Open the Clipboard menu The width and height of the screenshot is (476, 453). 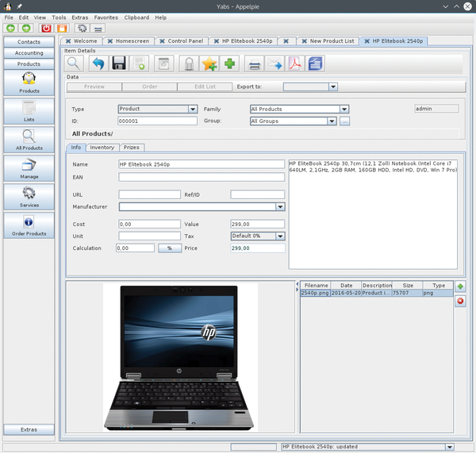pyautogui.click(x=136, y=17)
